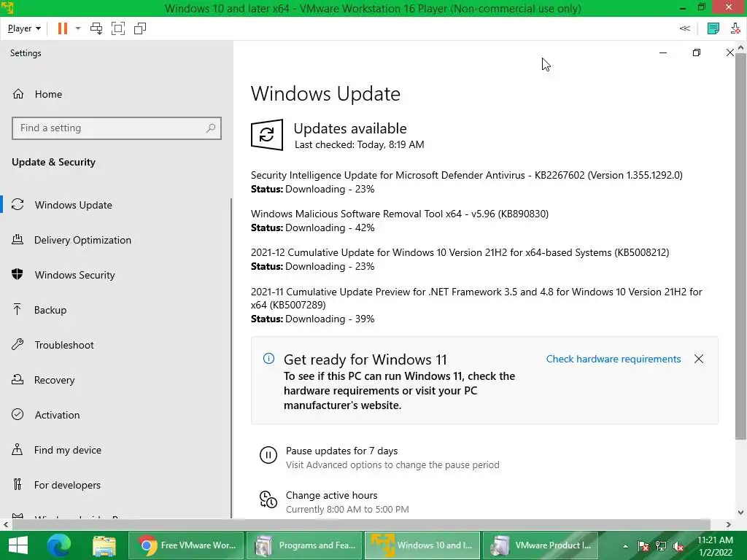747x560 pixels.
Task: Switch to Unity mode icon
Action: (140, 28)
